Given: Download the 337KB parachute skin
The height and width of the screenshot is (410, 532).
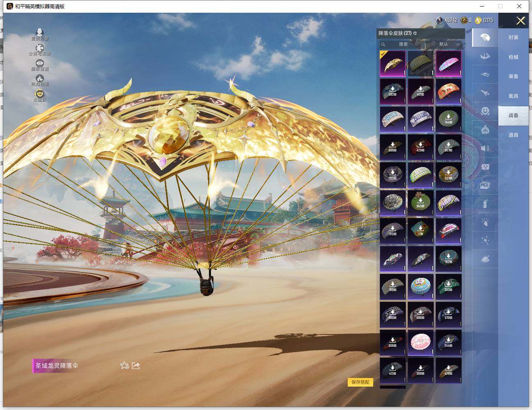Looking at the screenshot, I should tap(449, 175).
